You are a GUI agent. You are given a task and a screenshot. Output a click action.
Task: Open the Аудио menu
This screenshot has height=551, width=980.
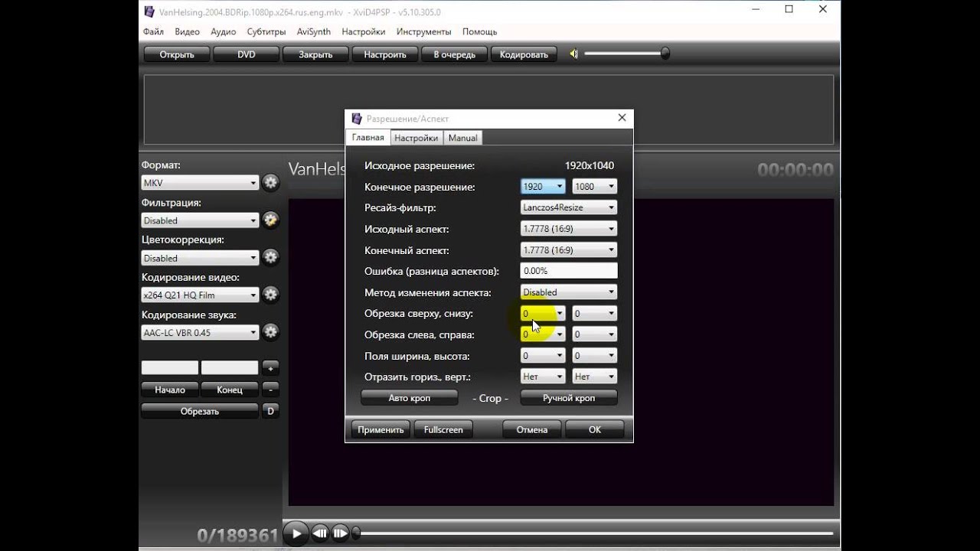(x=223, y=32)
